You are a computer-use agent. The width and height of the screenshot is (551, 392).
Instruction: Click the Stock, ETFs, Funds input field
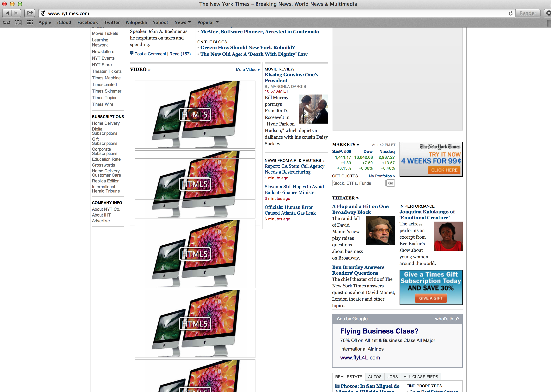click(x=359, y=183)
